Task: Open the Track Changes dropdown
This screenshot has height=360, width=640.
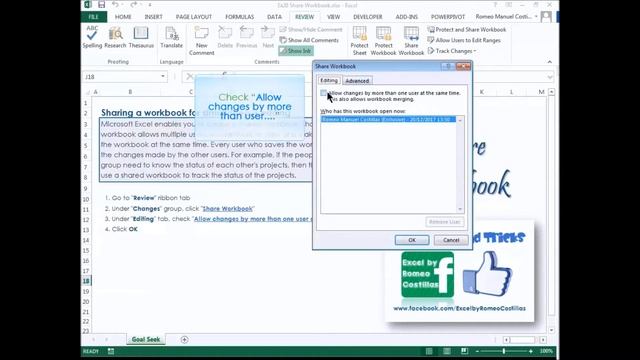Action: click(x=452, y=51)
